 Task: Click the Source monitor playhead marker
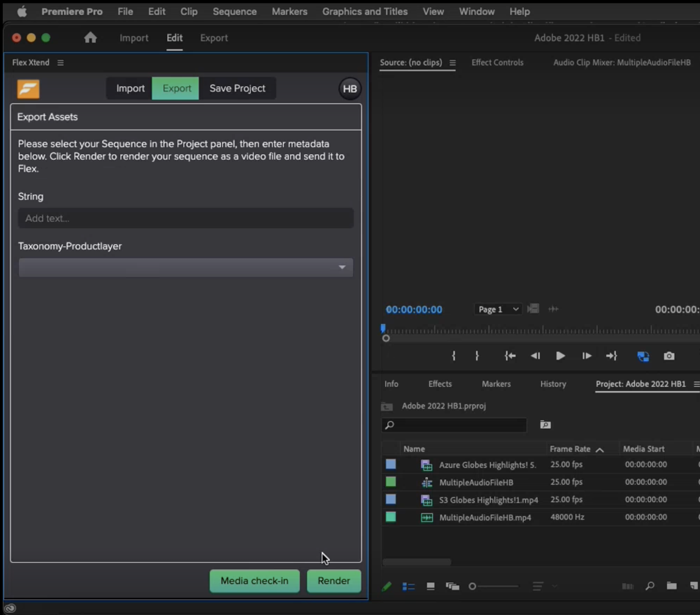(x=383, y=328)
